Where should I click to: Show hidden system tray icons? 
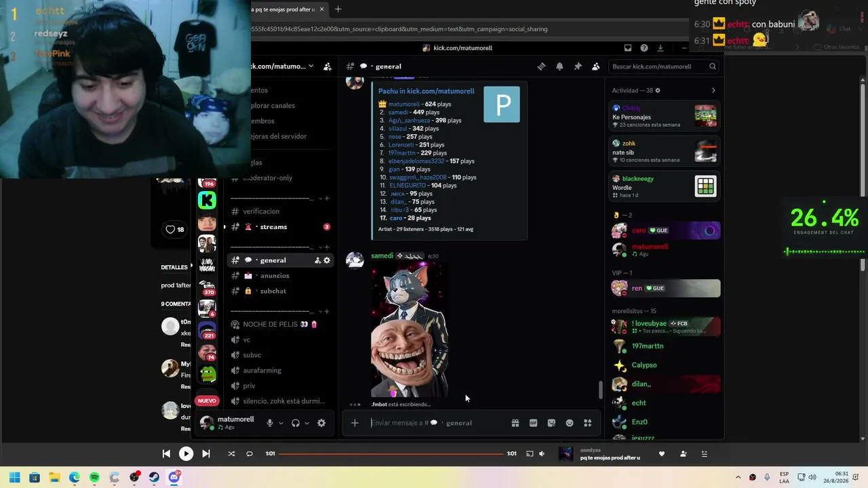click(738, 477)
